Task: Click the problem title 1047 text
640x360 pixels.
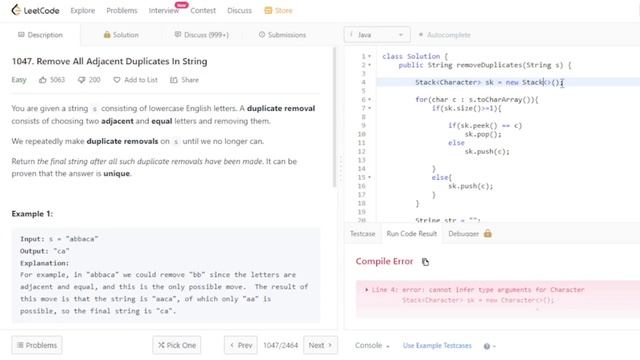Action: pyautogui.click(x=109, y=61)
